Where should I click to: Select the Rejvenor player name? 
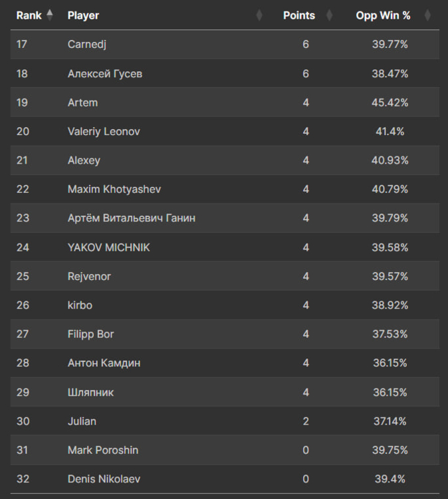coord(89,276)
